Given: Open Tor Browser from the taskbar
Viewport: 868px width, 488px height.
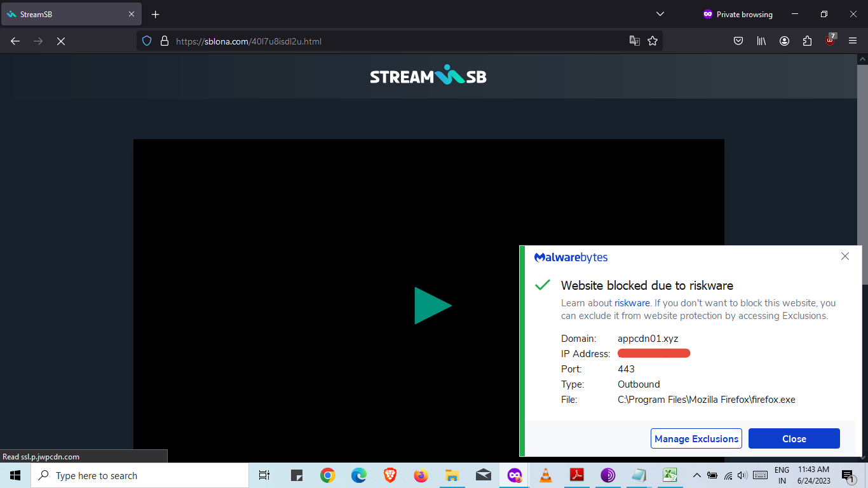Looking at the screenshot, I should tap(608, 475).
